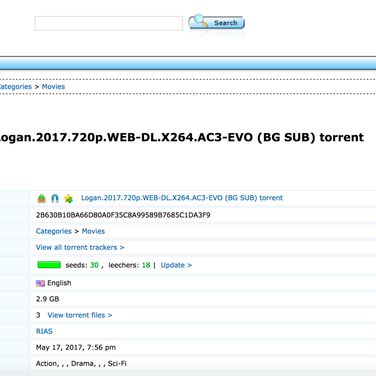Open Movies in the top breadcrumb

pyautogui.click(x=53, y=87)
